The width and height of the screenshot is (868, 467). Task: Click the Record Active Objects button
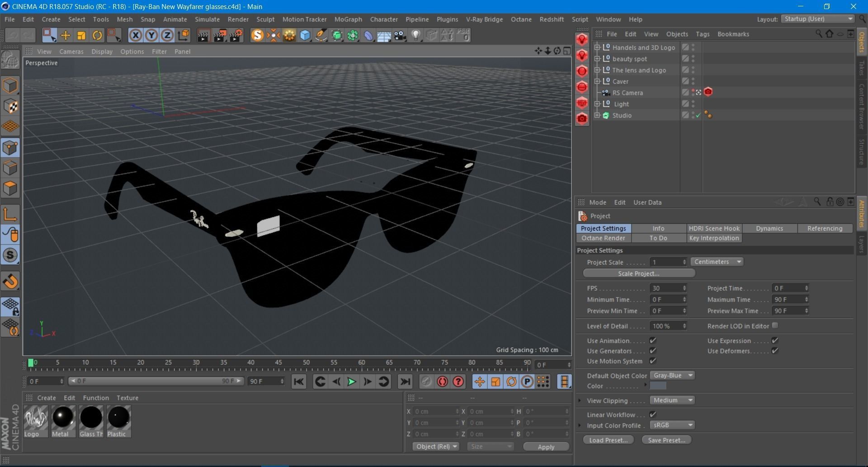coord(426,382)
